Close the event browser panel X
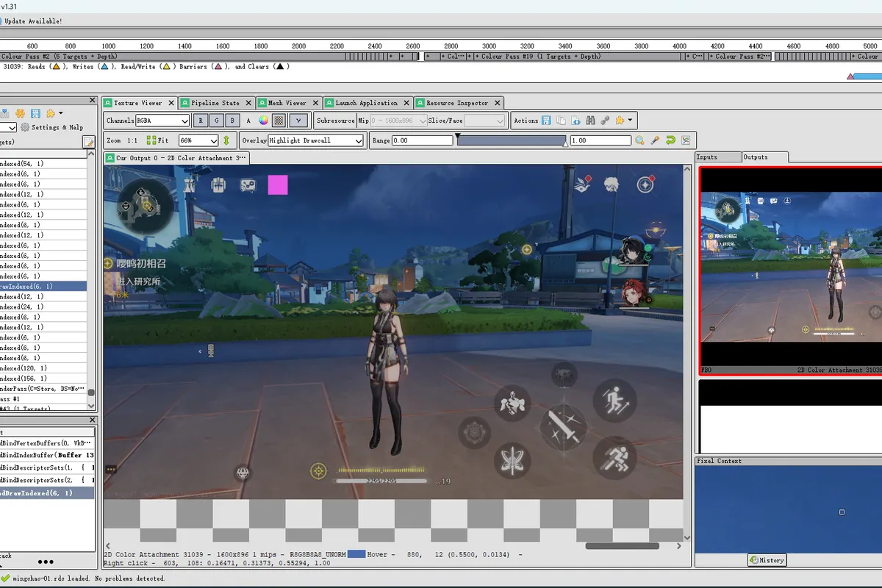This screenshot has width=882, height=588. pyautogui.click(x=93, y=98)
